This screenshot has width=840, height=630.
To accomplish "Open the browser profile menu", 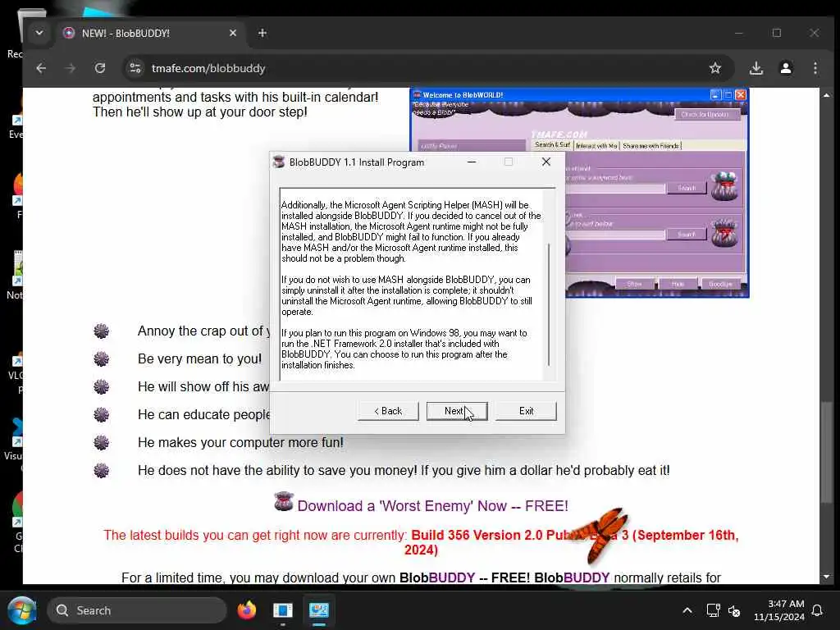I will coord(785,68).
